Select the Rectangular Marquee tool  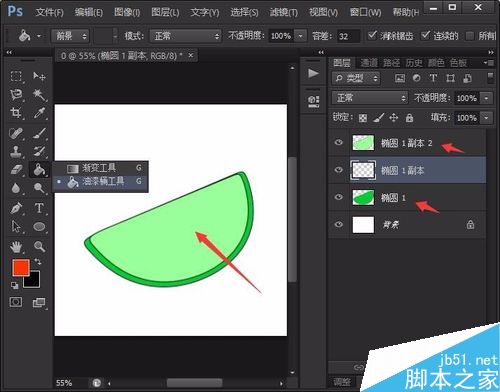pyautogui.click(x=16, y=76)
